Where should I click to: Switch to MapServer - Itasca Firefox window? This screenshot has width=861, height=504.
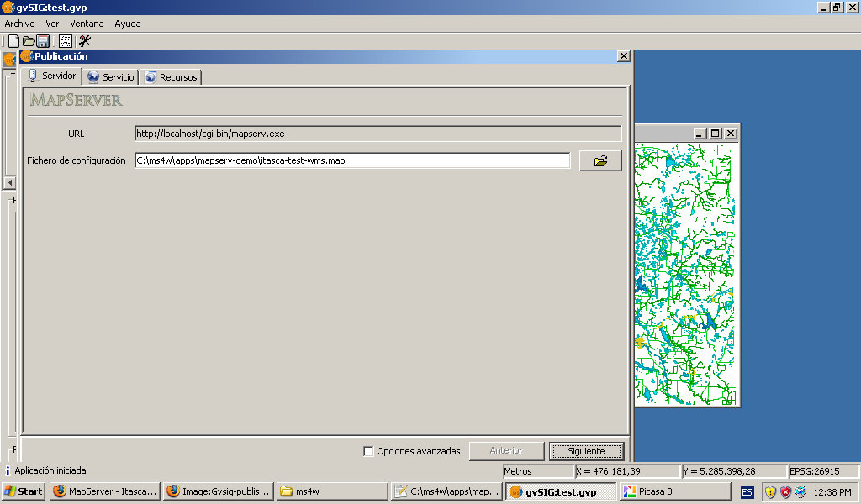[104, 491]
